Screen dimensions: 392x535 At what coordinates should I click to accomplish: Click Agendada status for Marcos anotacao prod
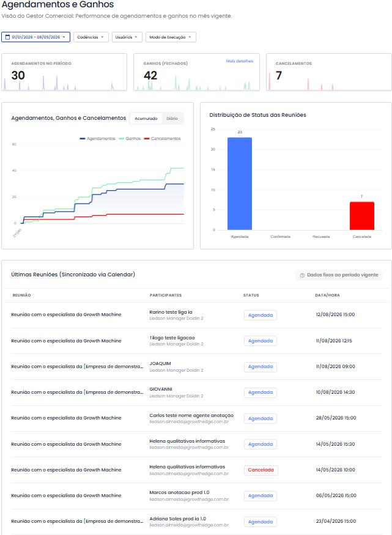coord(261,496)
